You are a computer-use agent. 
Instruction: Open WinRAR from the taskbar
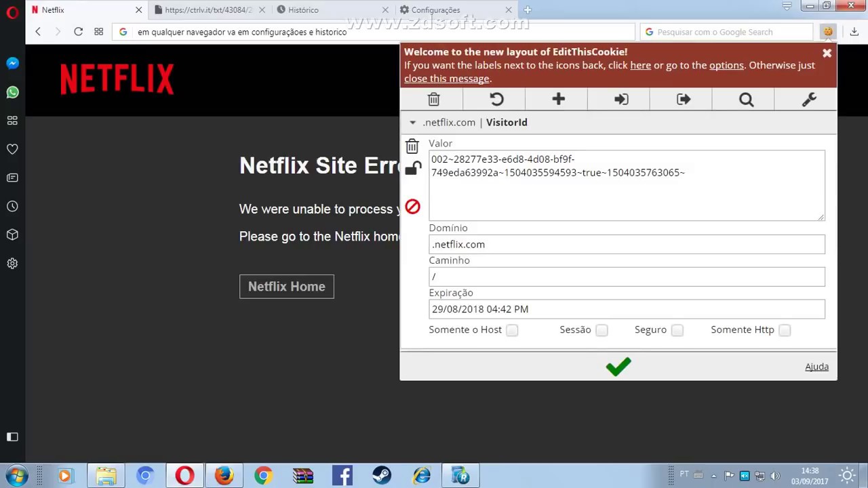tap(303, 476)
